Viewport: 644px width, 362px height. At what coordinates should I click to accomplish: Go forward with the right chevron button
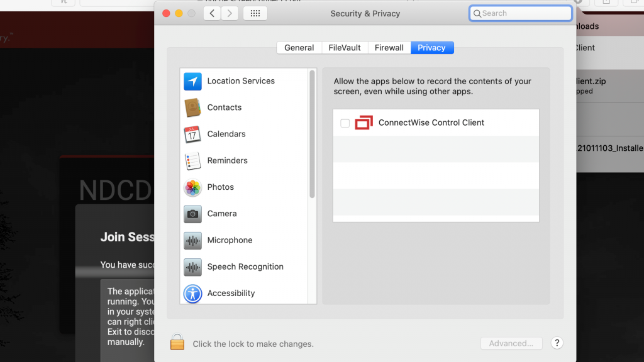point(230,13)
